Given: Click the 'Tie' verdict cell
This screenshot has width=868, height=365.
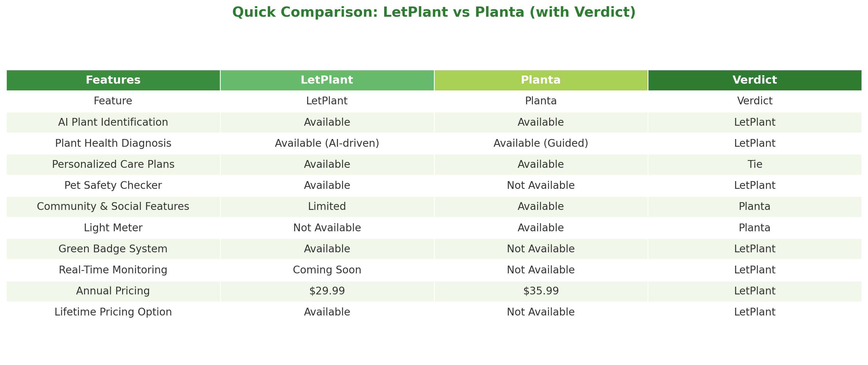Looking at the screenshot, I should [x=755, y=164].
